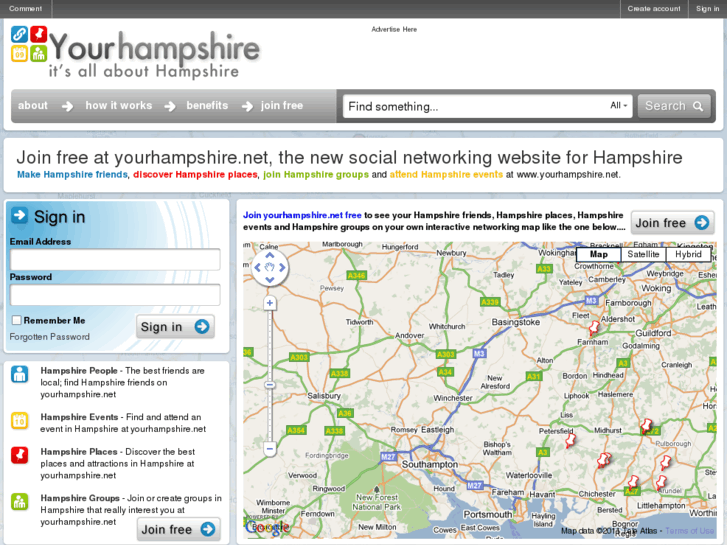
Task: Click Join free button above map
Action: coord(672,223)
